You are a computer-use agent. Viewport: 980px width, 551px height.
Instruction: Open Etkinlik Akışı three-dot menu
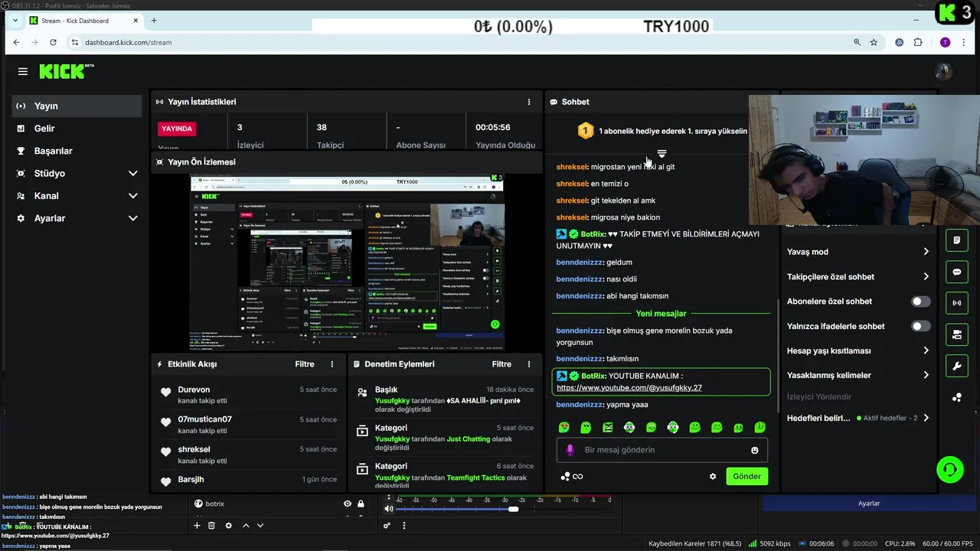point(332,364)
